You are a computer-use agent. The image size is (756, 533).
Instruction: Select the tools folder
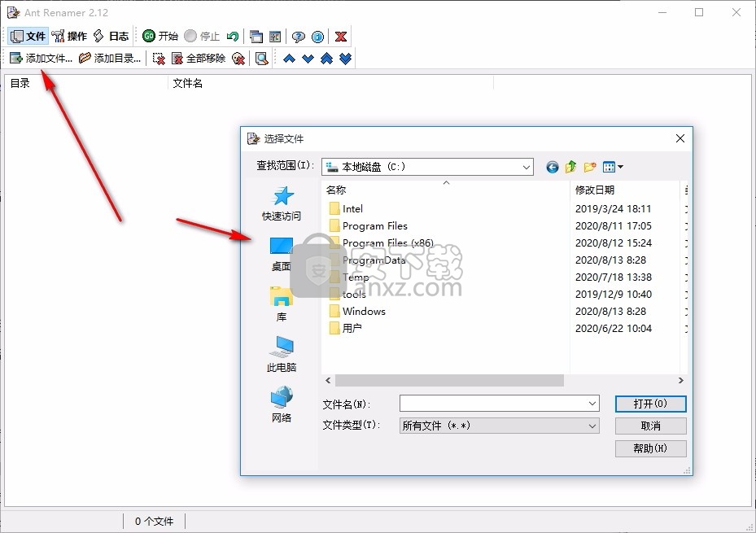[x=347, y=295]
